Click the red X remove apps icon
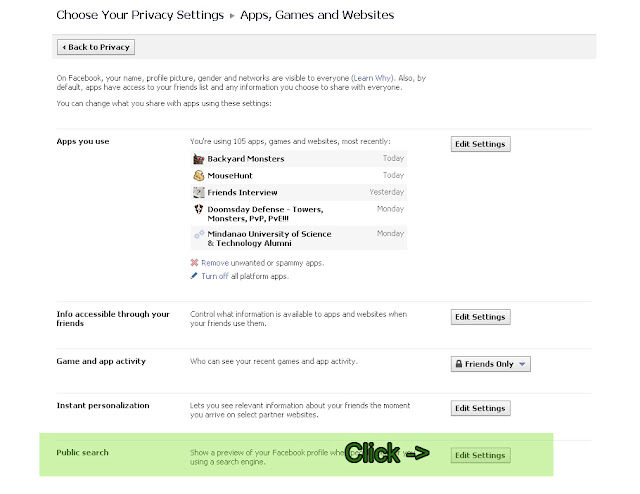This screenshot has height=494, width=640. [194, 263]
